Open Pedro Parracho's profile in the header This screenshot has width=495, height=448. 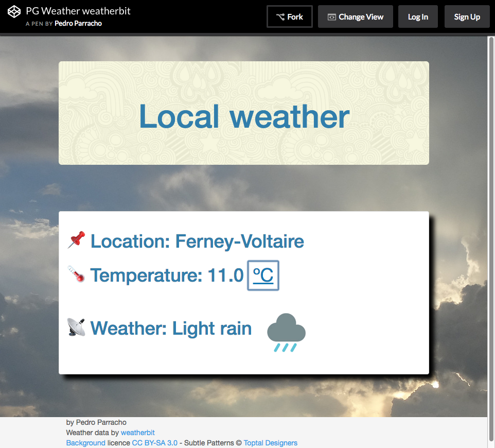click(x=78, y=23)
